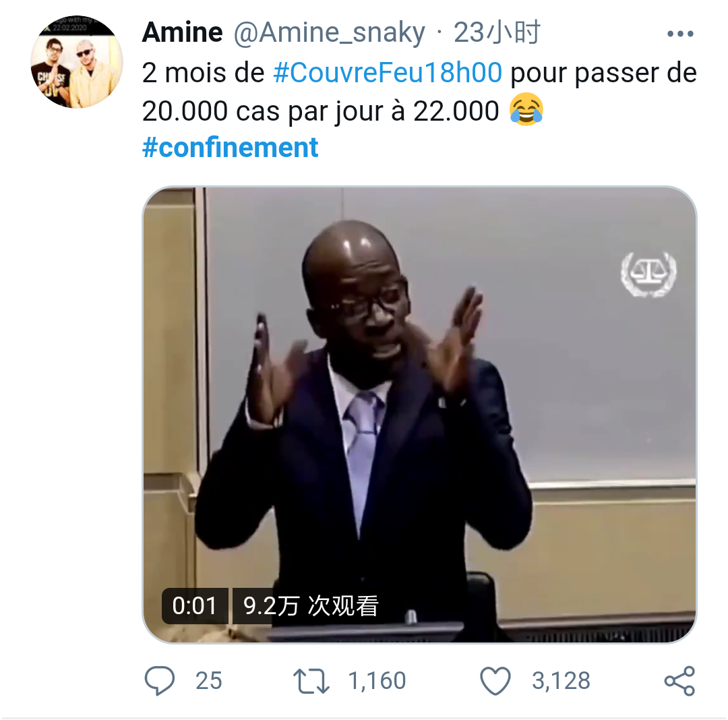Open Amine's profile picture

click(77, 62)
